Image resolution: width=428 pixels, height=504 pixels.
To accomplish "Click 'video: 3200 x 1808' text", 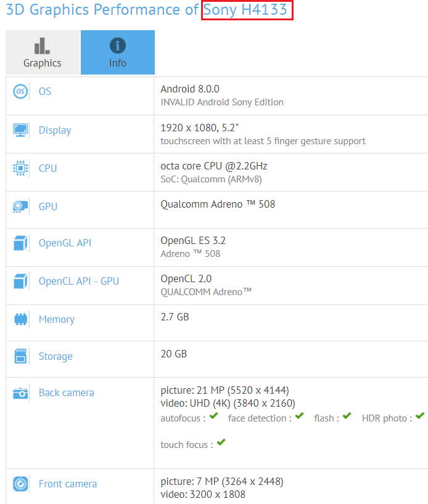I will 203,494.
